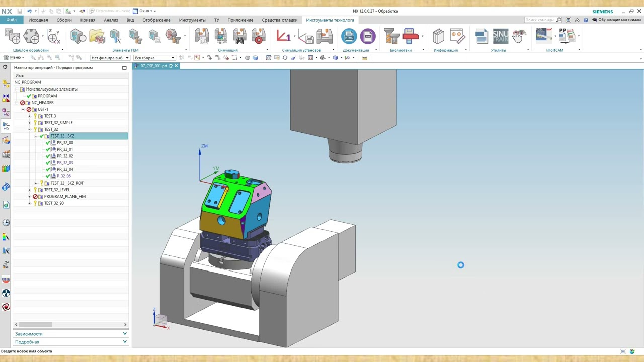The width and height of the screenshot is (644, 362).
Task: Click the books icon in Информация
Action: point(438,36)
